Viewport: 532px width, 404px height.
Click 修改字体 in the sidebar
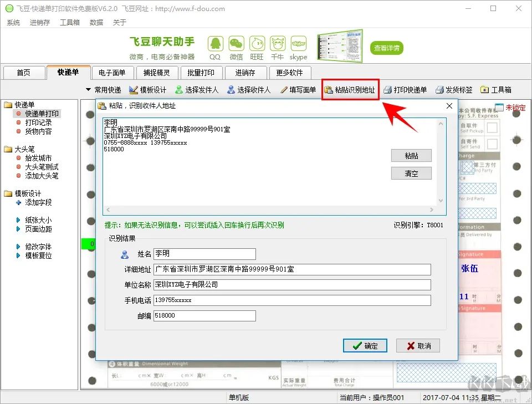[x=34, y=247]
